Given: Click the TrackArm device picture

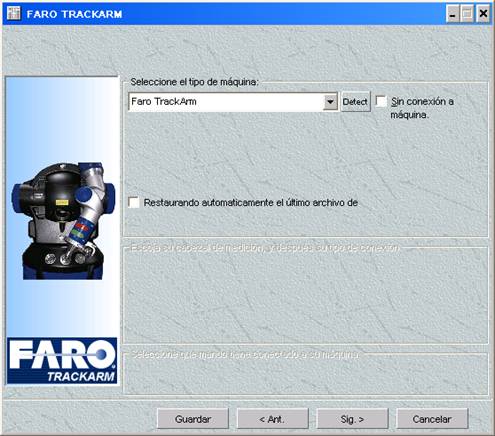Looking at the screenshot, I should click(63, 221).
